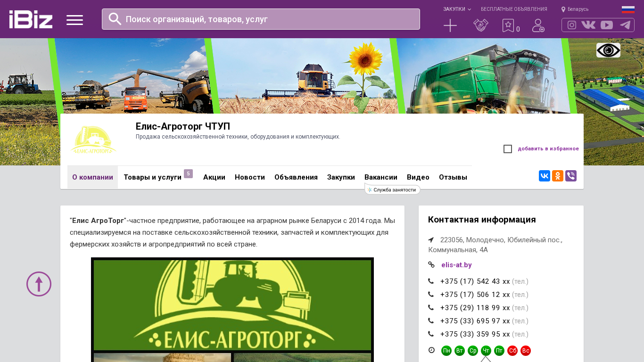The width and height of the screenshot is (644, 362).
Task: Open the Новости tab
Action: (250, 177)
